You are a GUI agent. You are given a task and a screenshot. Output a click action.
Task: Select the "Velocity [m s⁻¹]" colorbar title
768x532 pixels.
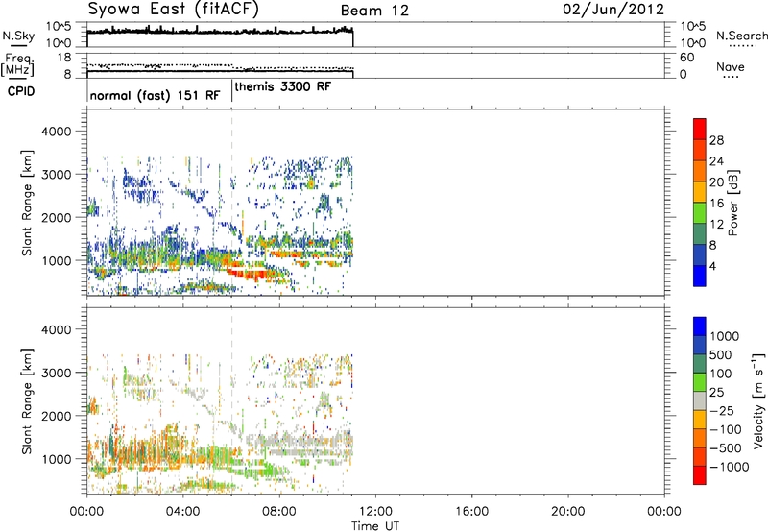(x=758, y=400)
